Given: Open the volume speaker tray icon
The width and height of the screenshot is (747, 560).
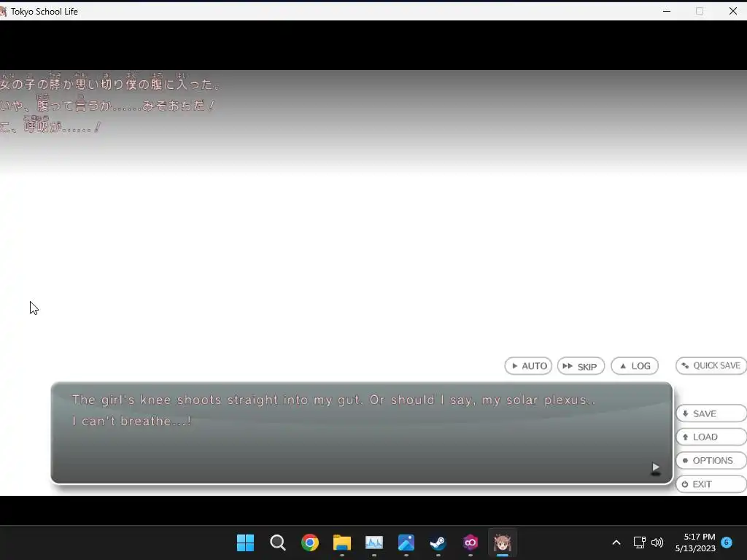Looking at the screenshot, I should 657,542.
